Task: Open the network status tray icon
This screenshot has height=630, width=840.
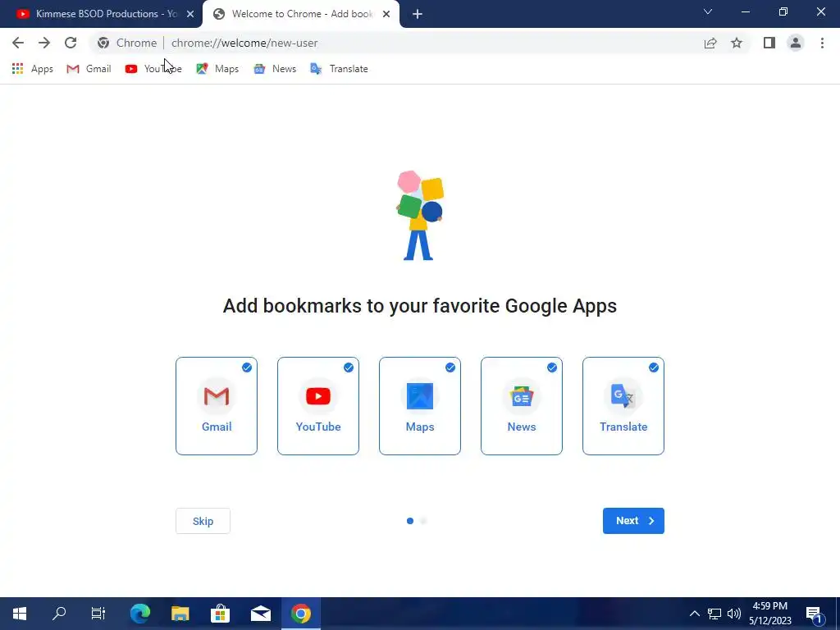Action: (x=714, y=614)
